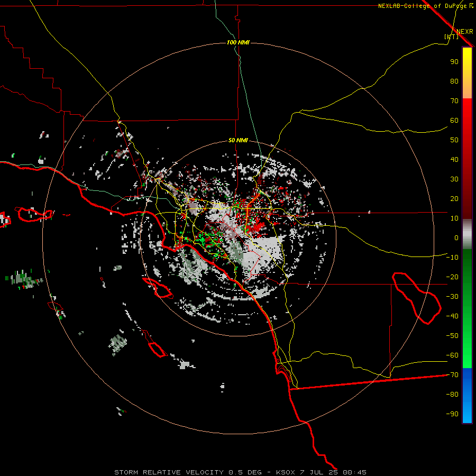Click the 90 value on the velocity scale

click(454, 62)
